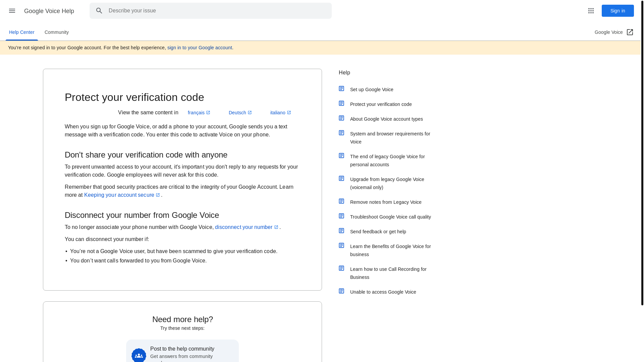Click the external icon next to italiano
Screen dimensions: 644x362
(x=289, y=112)
